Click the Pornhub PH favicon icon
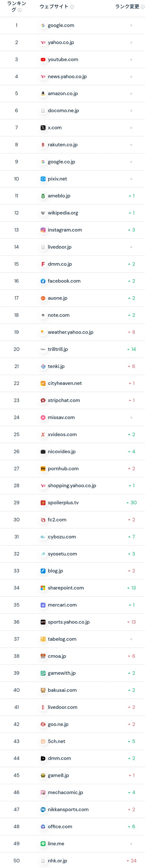The width and height of the screenshot is (145, 868). click(43, 468)
